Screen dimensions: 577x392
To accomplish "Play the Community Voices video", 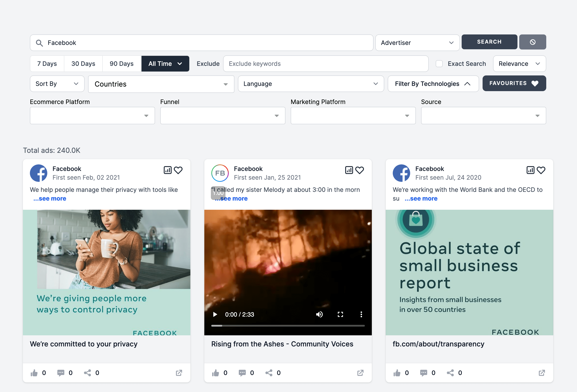I will pos(215,314).
